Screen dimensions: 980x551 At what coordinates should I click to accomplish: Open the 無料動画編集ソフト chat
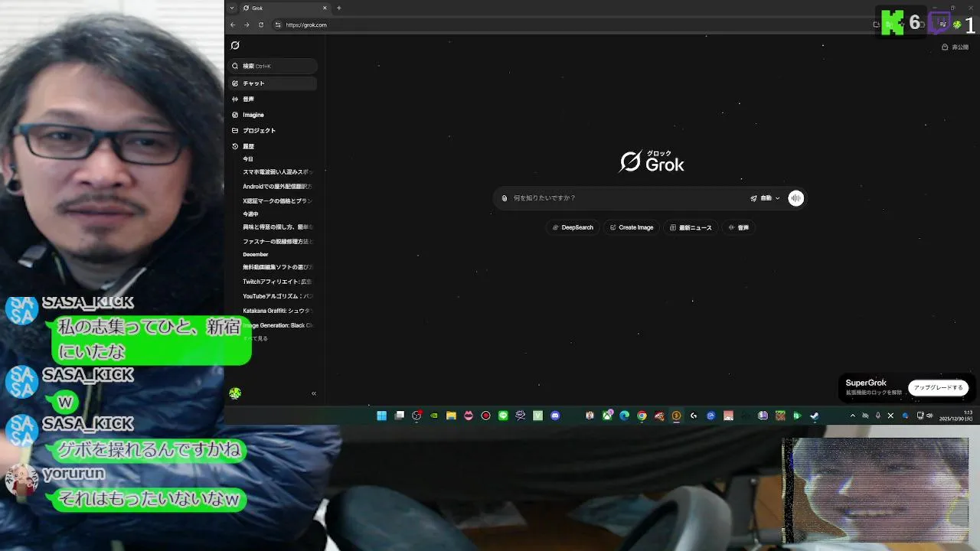277,267
